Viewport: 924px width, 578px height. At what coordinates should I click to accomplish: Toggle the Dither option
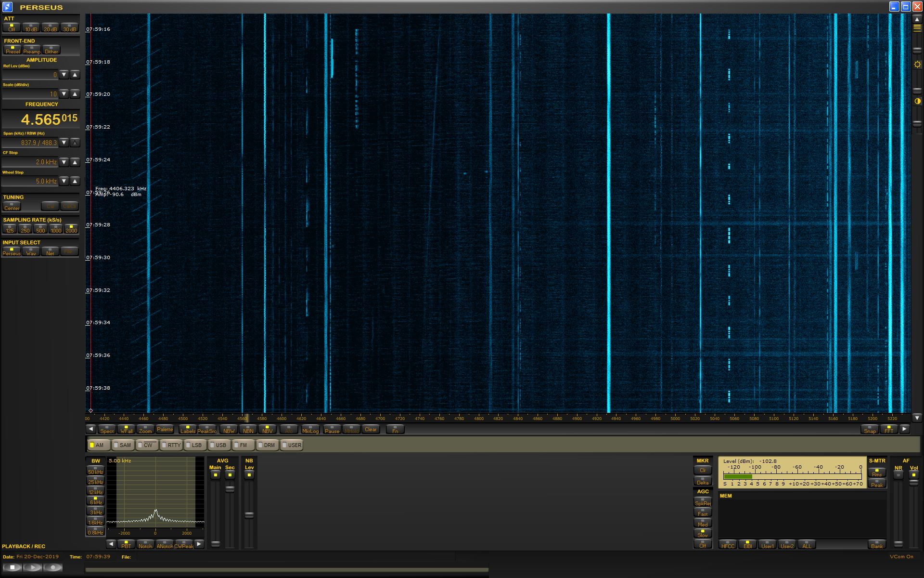(51, 50)
